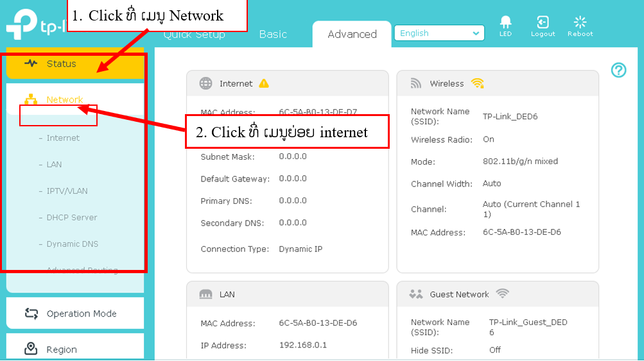Screen dimensions: 644x361
Task: Open the Internet submenu item
Action: [x=63, y=138]
